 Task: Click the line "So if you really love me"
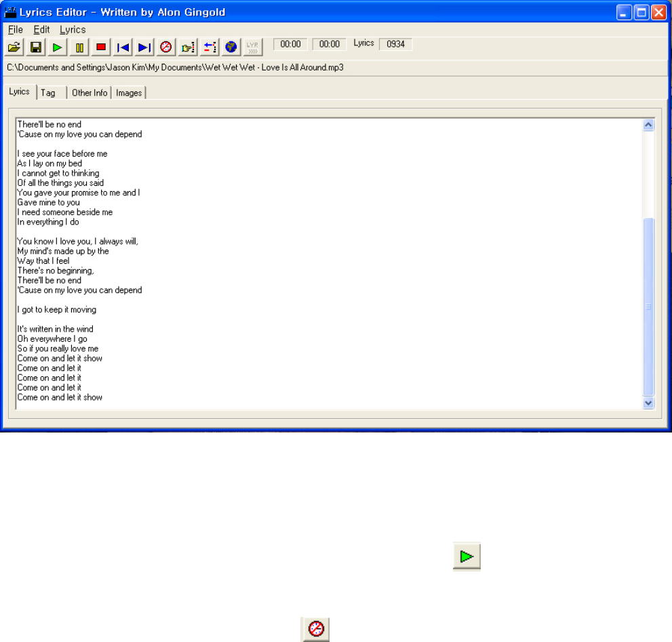(58, 348)
